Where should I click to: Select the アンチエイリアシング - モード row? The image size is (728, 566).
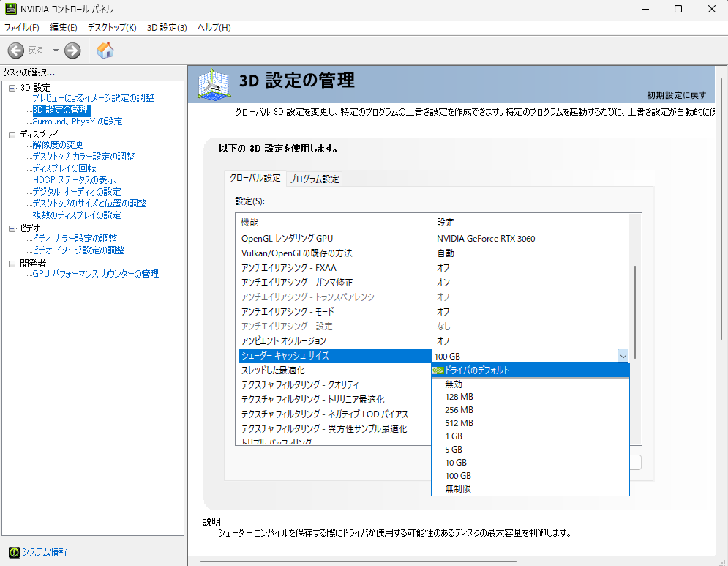pos(434,312)
